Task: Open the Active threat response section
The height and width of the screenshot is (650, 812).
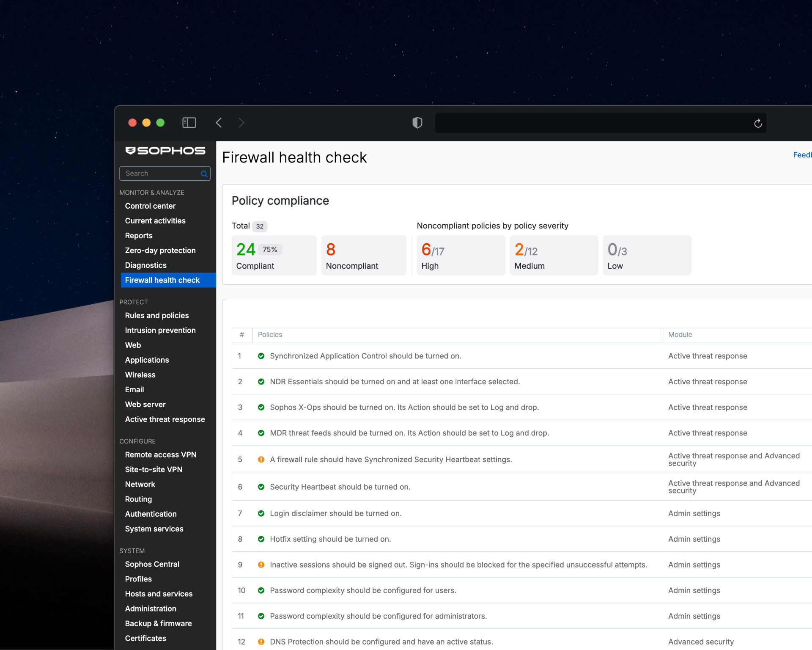Action: [x=165, y=419]
